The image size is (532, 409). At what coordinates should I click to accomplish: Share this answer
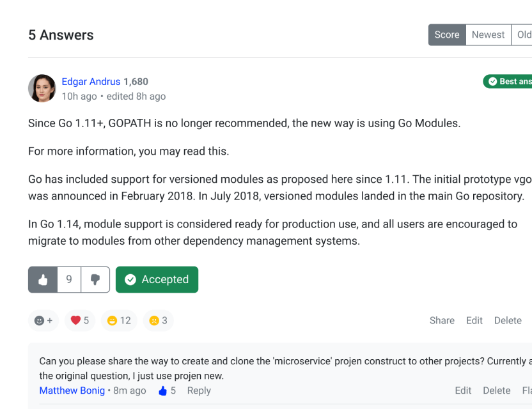coord(442,320)
